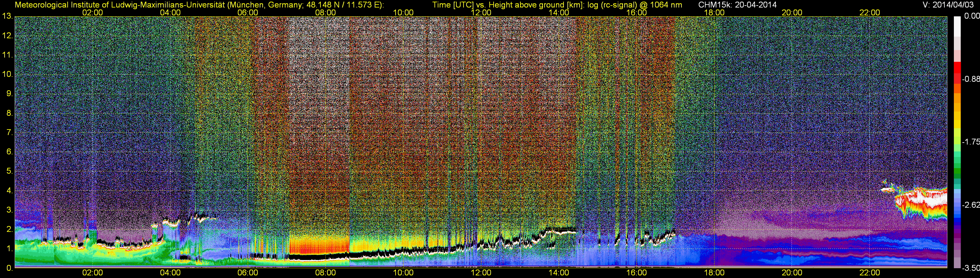
Task: Click the 4 km height axis label
Action: [x=9, y=190]
